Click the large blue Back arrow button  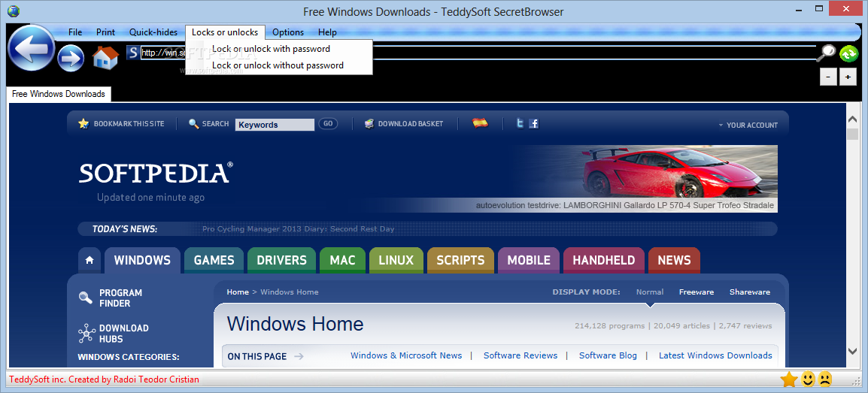pos(32,48)
